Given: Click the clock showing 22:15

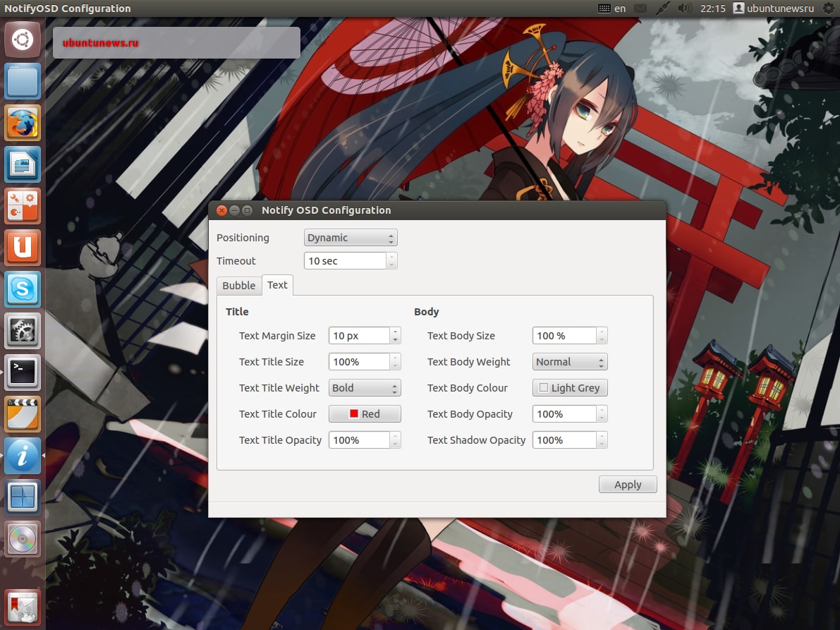Looking at the screenshot, I should coord(712,8).
